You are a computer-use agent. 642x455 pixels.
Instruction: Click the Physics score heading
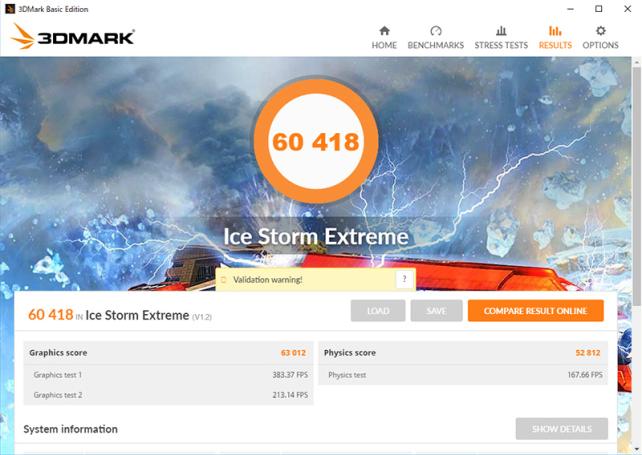click(x=350, y=353)
